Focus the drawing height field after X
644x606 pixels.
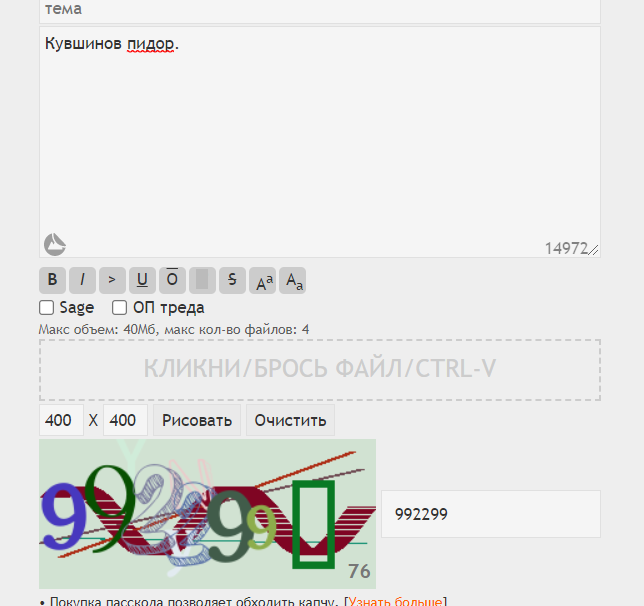click(125, 420)
